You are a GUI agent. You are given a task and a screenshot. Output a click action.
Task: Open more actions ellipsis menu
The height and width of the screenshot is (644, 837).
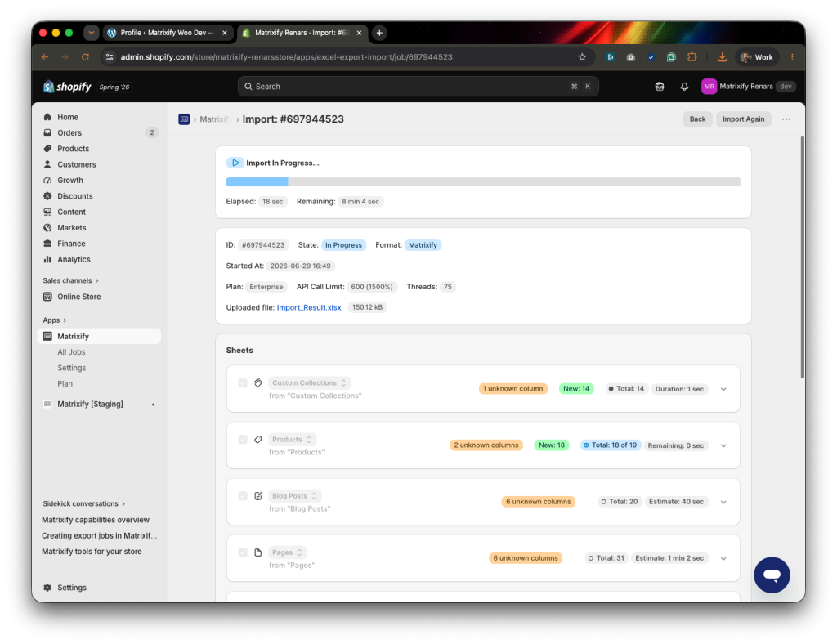[x=786, y=119]
